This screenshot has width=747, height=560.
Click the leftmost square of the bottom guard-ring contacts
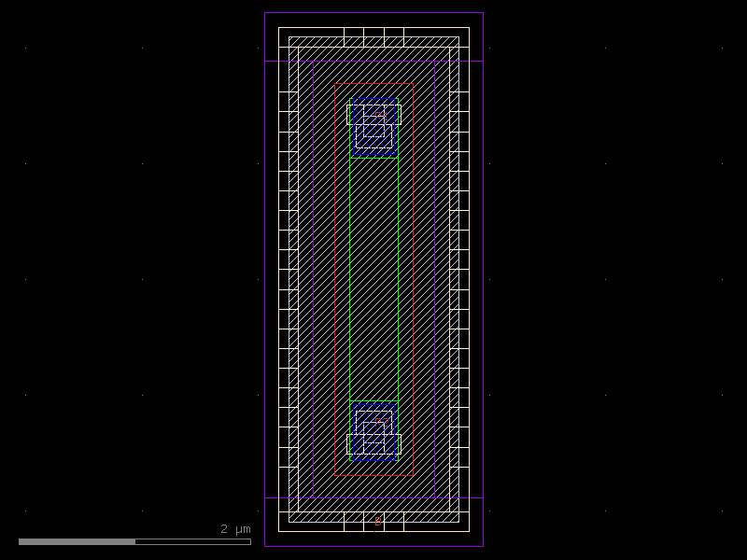point(353,522)
